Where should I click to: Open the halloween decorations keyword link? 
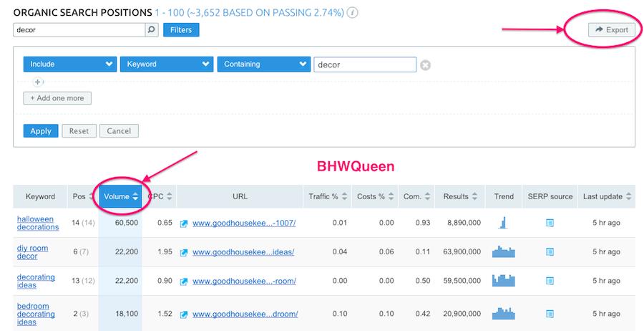pos(38,224)
